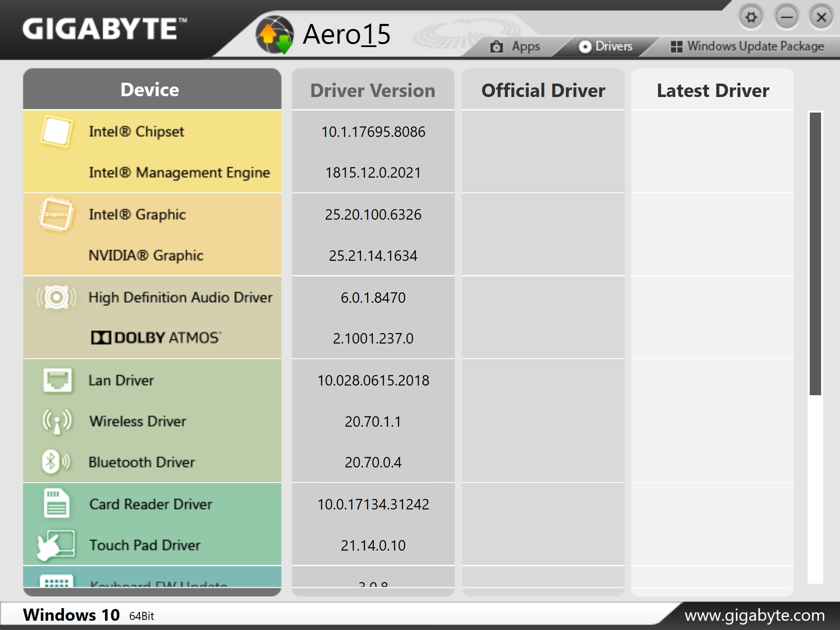
Task: Click the Card Reader SD card icon
Action: 57,503
